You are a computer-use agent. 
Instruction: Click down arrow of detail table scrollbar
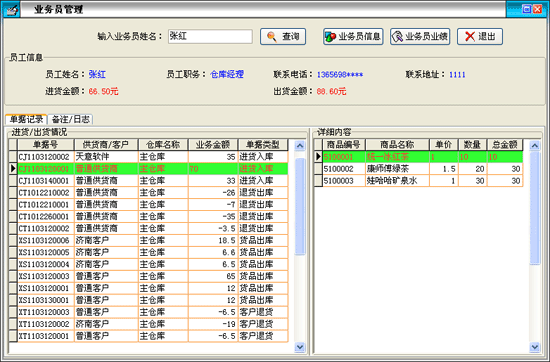tap(535, 347)
